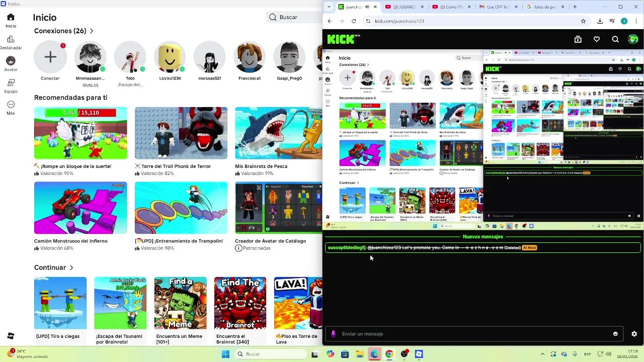Open morusas521 friend avatar
The width and height of the screenshot is (644, 362).
(x=209, y=57)
